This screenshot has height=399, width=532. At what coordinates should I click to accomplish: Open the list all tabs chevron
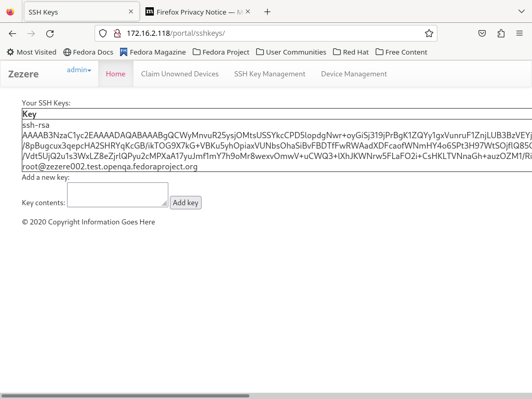(522, 11)
